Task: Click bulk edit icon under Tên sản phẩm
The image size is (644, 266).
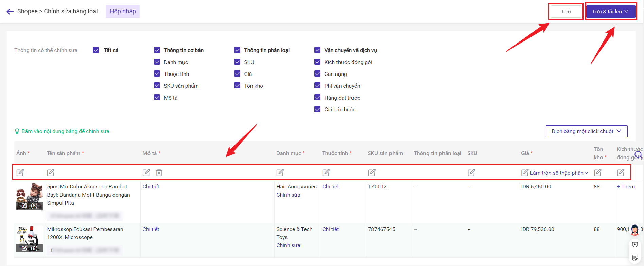Action: coord(51,173)
